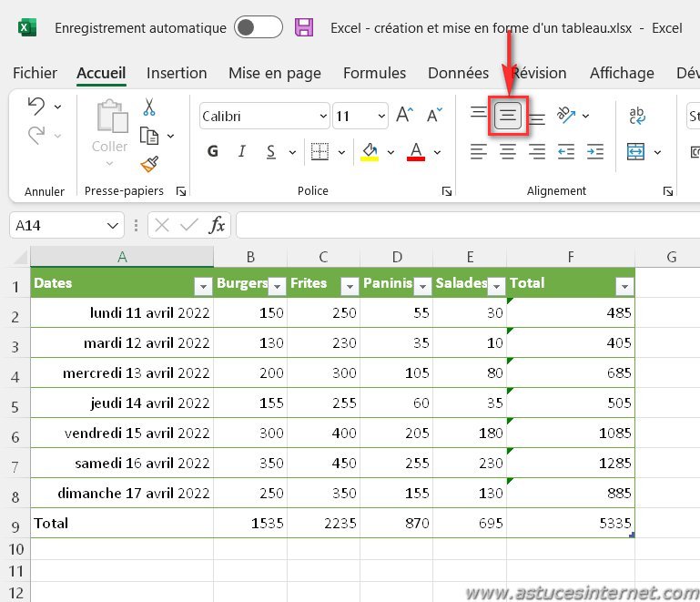Click the increase font size icon
This screenshot has height=602, width=700.
click(404, 116)
